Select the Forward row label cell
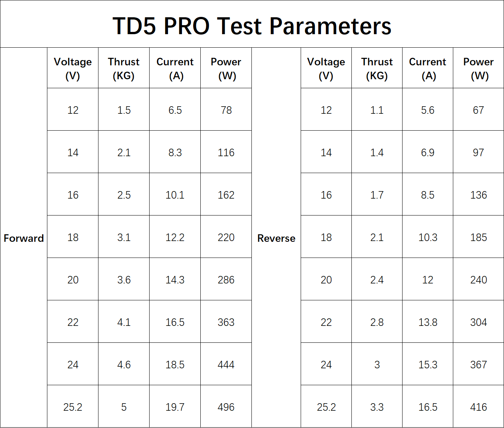Viewport: 504px width, 428px height. pyautogui.click(x=24, y=238)
